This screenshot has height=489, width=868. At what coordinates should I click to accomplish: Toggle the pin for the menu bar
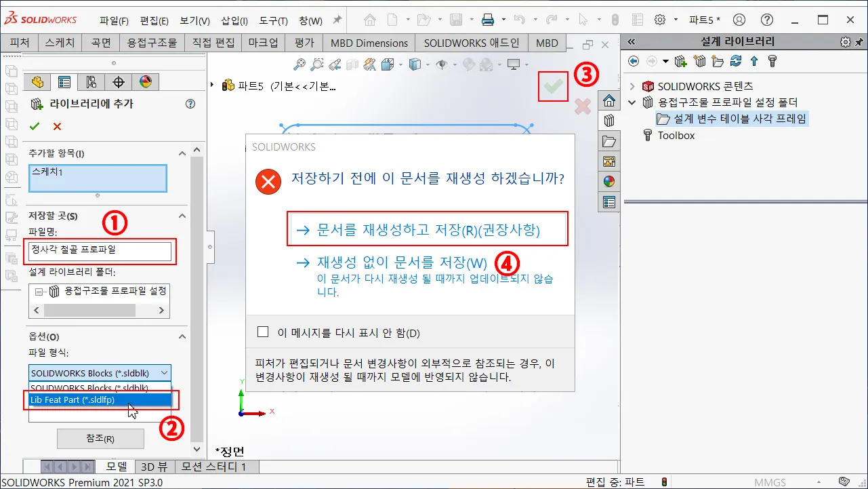[x=337, y=20]
